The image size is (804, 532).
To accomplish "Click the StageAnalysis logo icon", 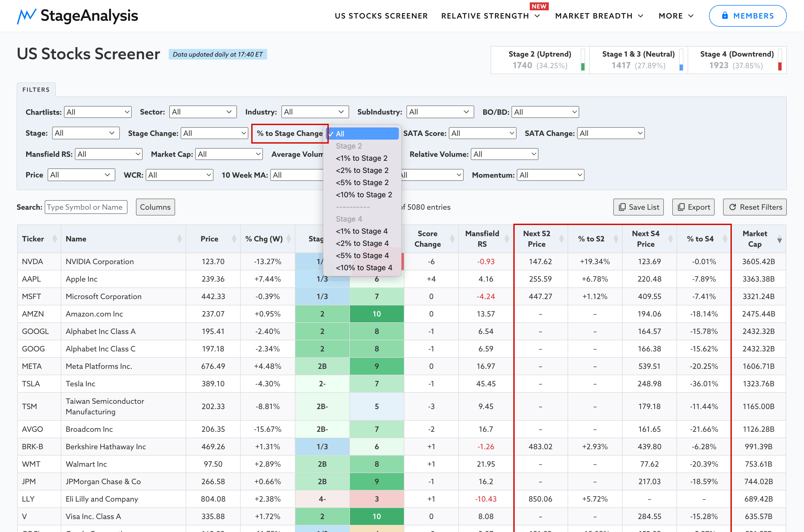I will [26, 16].
